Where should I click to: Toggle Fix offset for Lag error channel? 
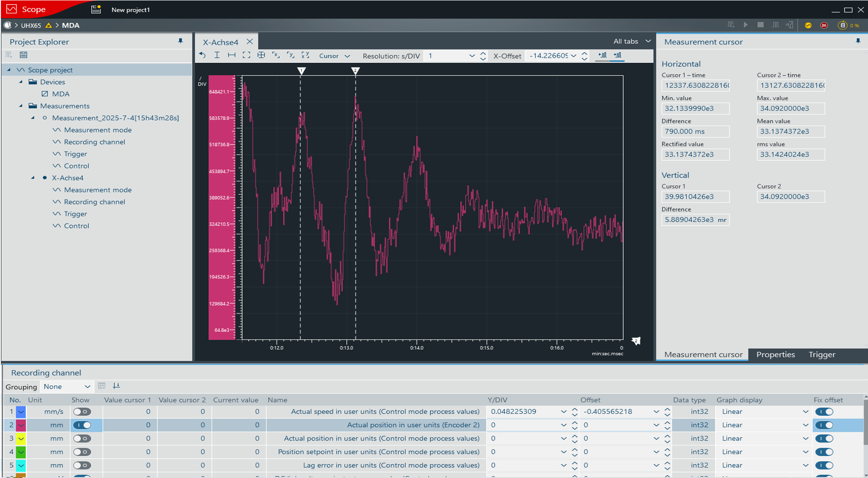coord(824,465)
